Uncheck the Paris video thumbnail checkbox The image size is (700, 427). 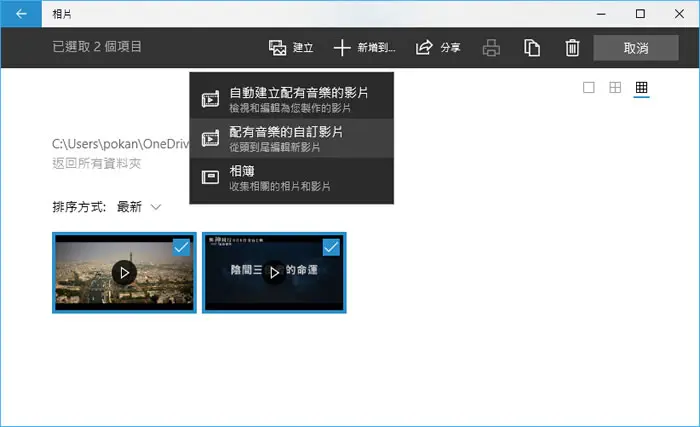(181, 247)
